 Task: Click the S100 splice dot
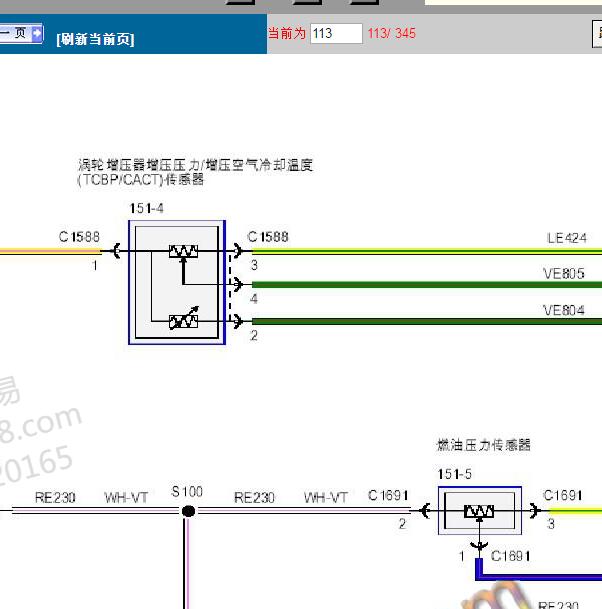(x=188, y=511)
